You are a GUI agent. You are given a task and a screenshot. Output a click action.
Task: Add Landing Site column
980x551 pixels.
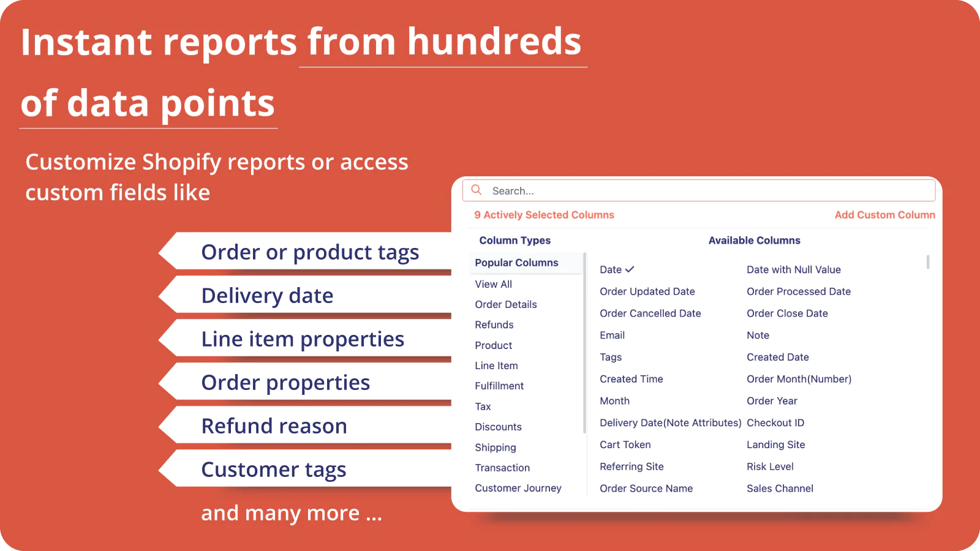[x=776, y=444]
